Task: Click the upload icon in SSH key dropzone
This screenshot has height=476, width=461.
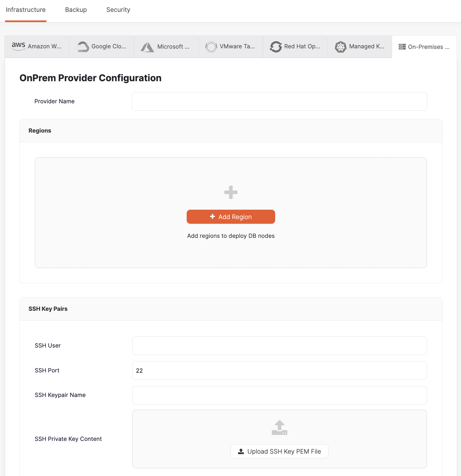Action: click(279, 427)
